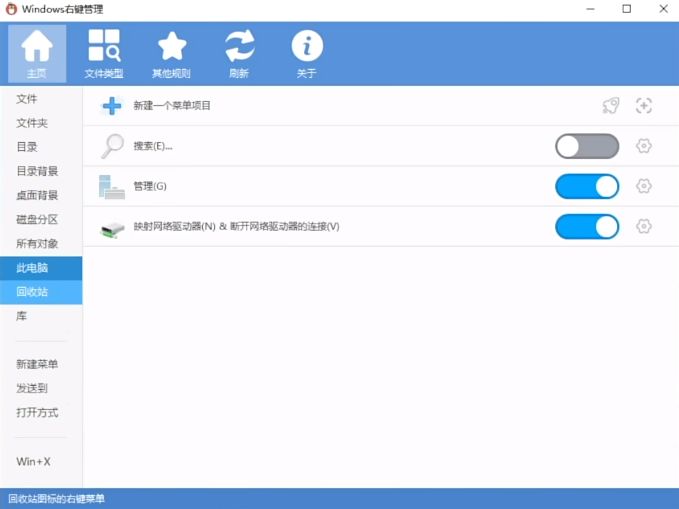Click the add-from-target icon in the 新建一个菜单项目 row
679x509 pixels.
pyautogui.click(x=644, y=106)
